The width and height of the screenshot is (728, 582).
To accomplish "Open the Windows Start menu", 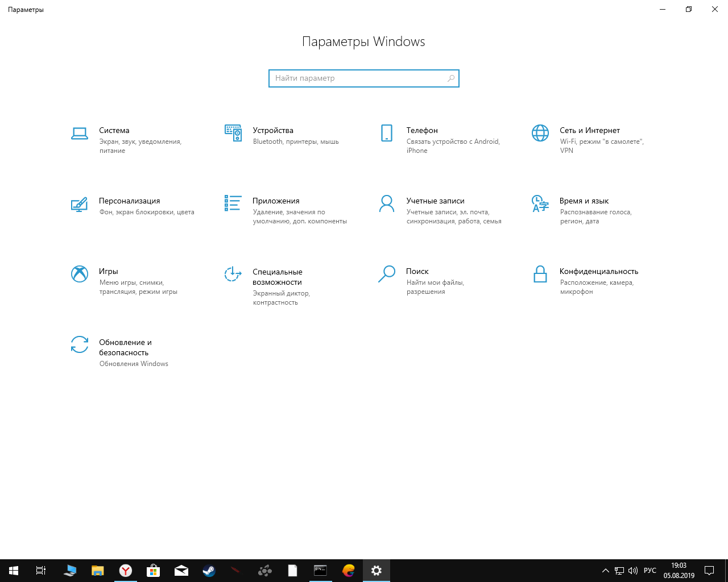I will (14, 571).
